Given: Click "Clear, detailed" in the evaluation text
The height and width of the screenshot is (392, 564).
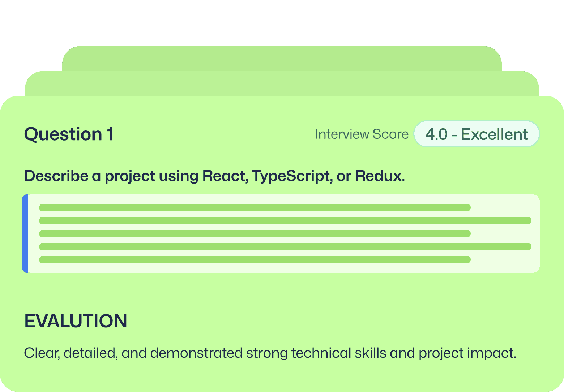Looking at the screenshot, I should tap(71, 353).
